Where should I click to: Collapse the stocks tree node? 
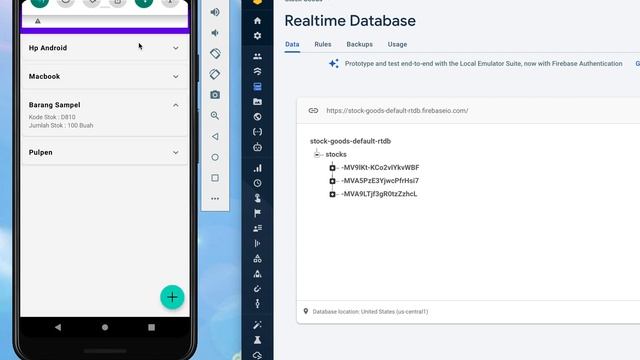[317, 155]
